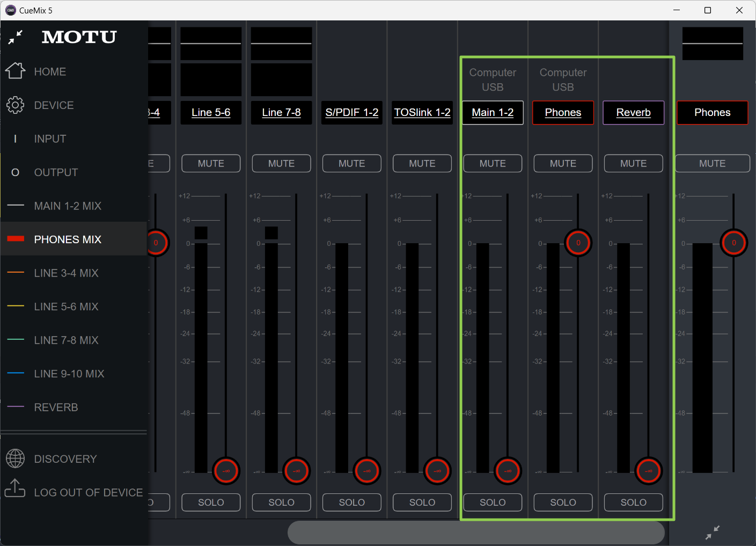This screenshot has width=756, height=546.
Task: Click the Line 7-8 fader knob
Action: [x=296, y=471]
